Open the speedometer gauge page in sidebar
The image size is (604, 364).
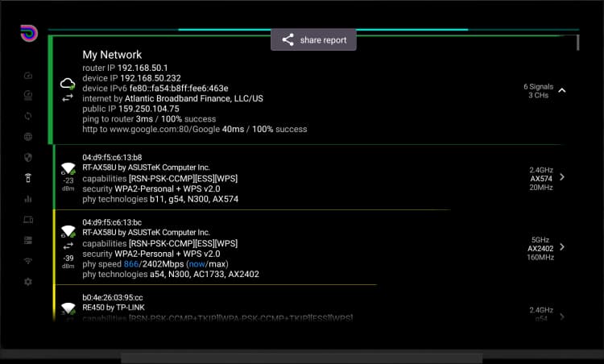[28, 76]
